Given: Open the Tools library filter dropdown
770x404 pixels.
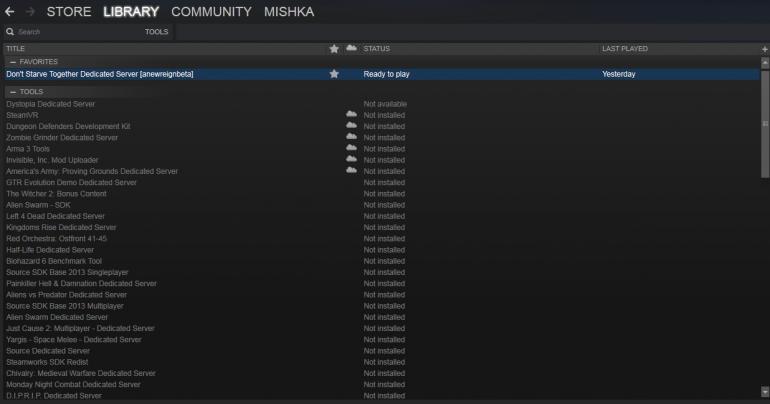Looking at the screenshot, I should [156, 32].
